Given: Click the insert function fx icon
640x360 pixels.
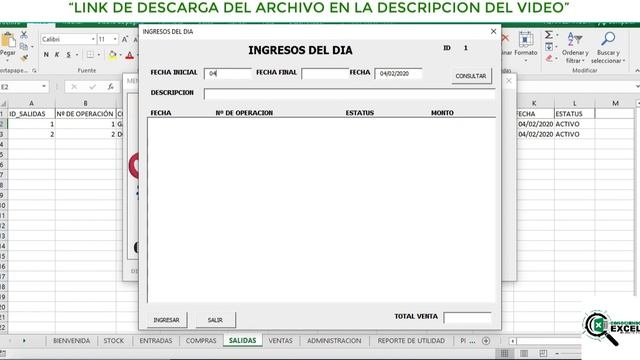Looking at the screenshot, I should (111, 87).
